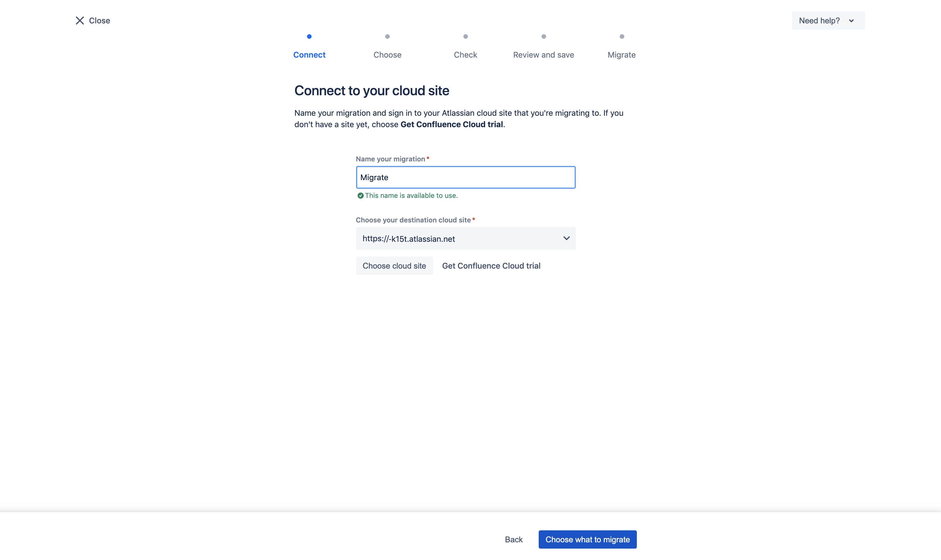The width and height of the screenshot is (941, 560).
Task: Select the Migrate step label
Action: pyautogui.click(x=621, y=55)
